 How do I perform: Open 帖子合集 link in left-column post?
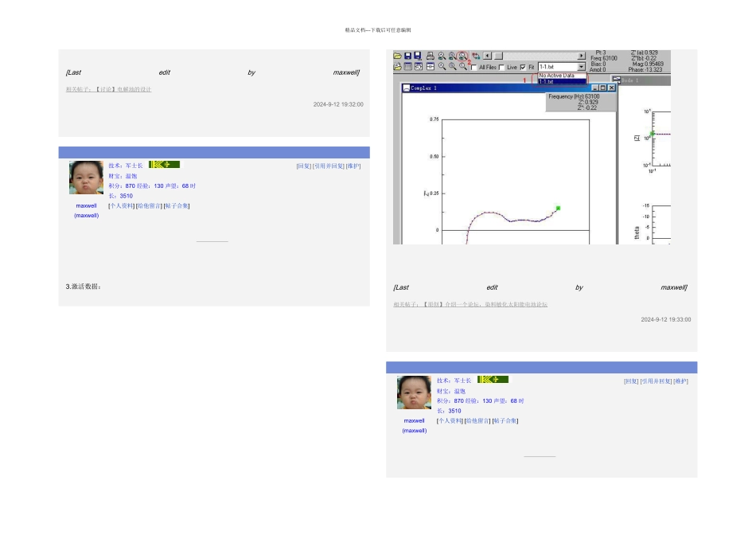(x=177, y=206)
